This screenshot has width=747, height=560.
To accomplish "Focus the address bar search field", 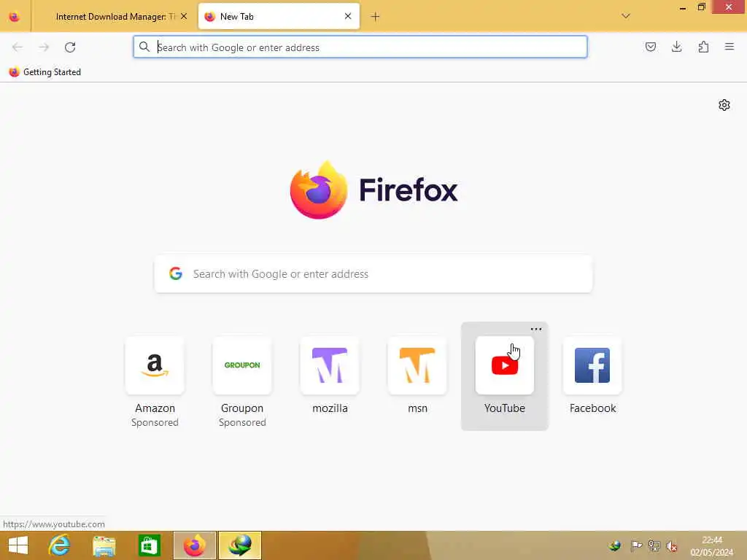I will [360, 47].
